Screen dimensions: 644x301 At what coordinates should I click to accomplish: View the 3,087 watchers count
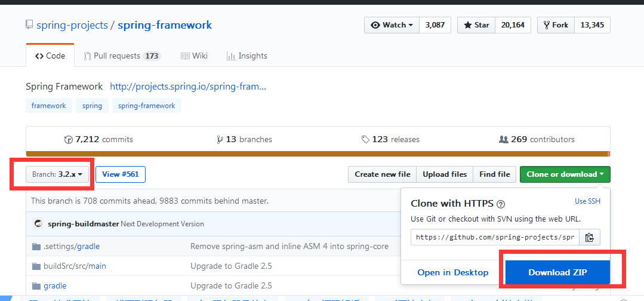(x=435, y=25)
